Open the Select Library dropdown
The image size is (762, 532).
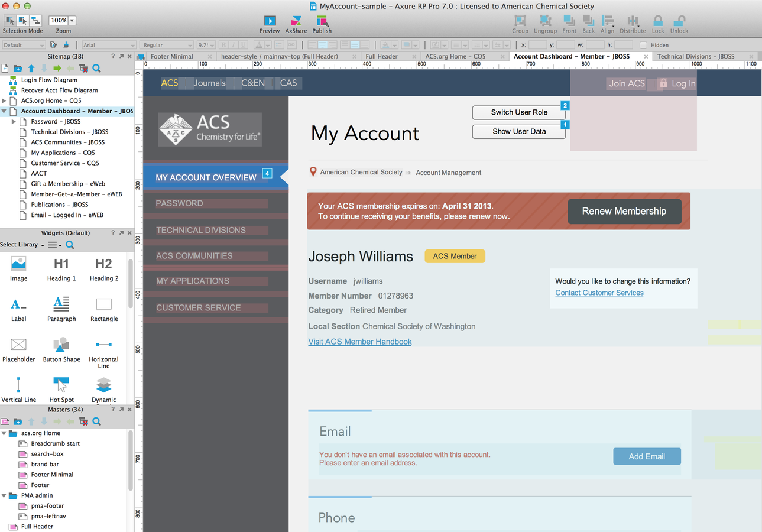coord(22,245)
